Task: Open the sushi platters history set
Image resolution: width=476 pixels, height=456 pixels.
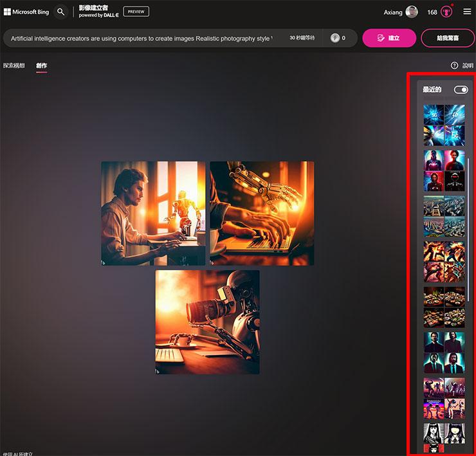Action: point(444,307)
